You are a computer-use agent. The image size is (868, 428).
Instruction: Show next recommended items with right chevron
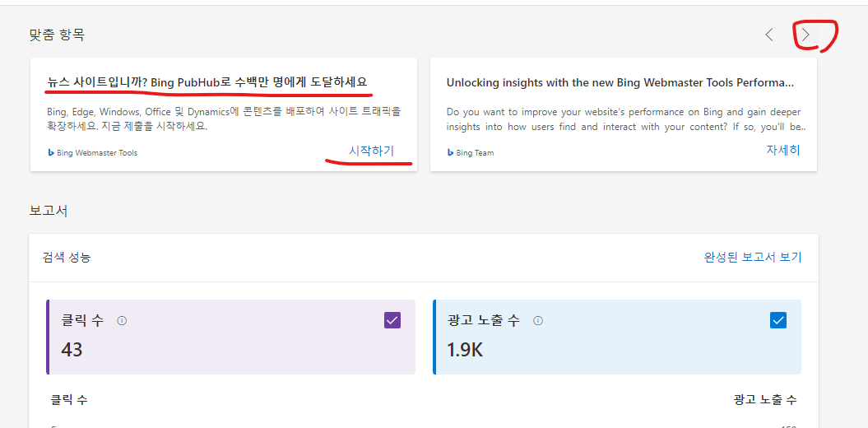(x=806, y=35)
